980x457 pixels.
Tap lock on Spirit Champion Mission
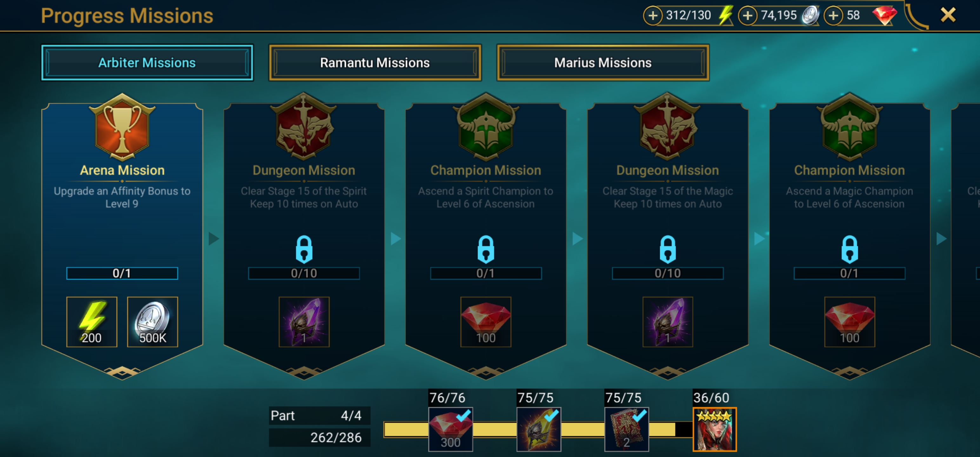[486, 250]
